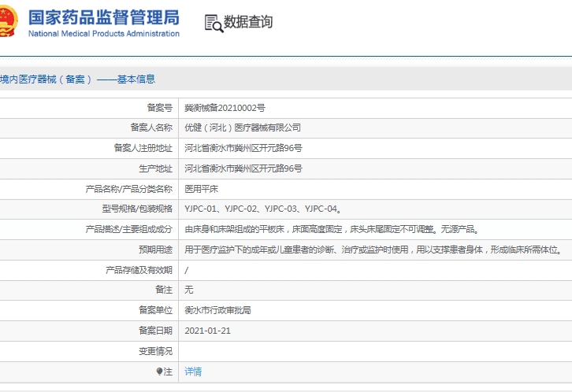Click the 备案单位 label
572x392 pixels.
(x=155, y=310)
